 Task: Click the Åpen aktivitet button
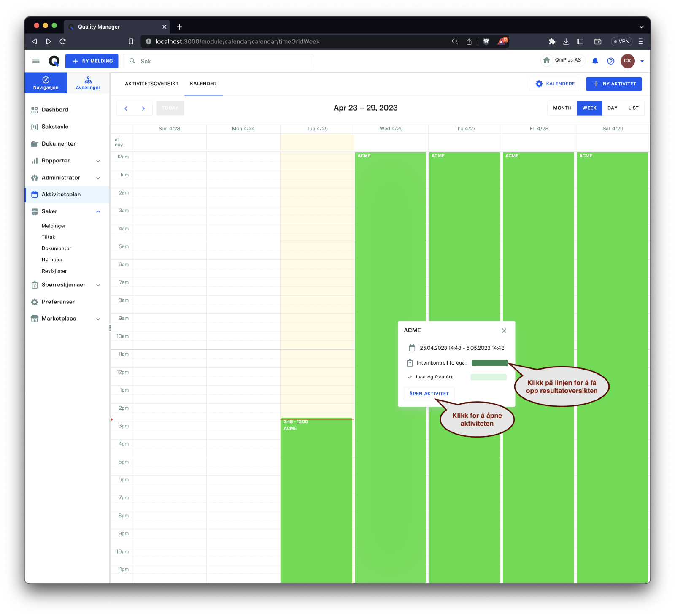tap(429, 394)
